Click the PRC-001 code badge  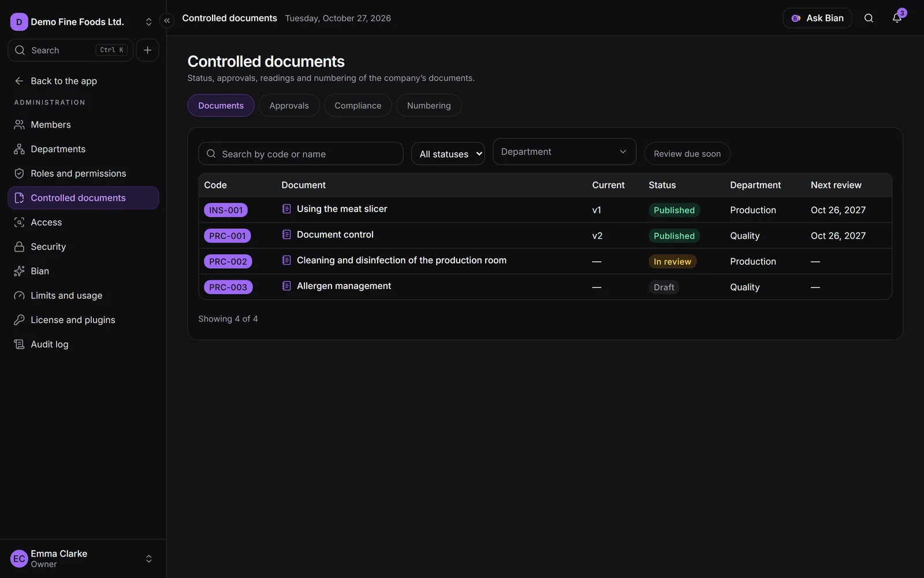(228, 236)
